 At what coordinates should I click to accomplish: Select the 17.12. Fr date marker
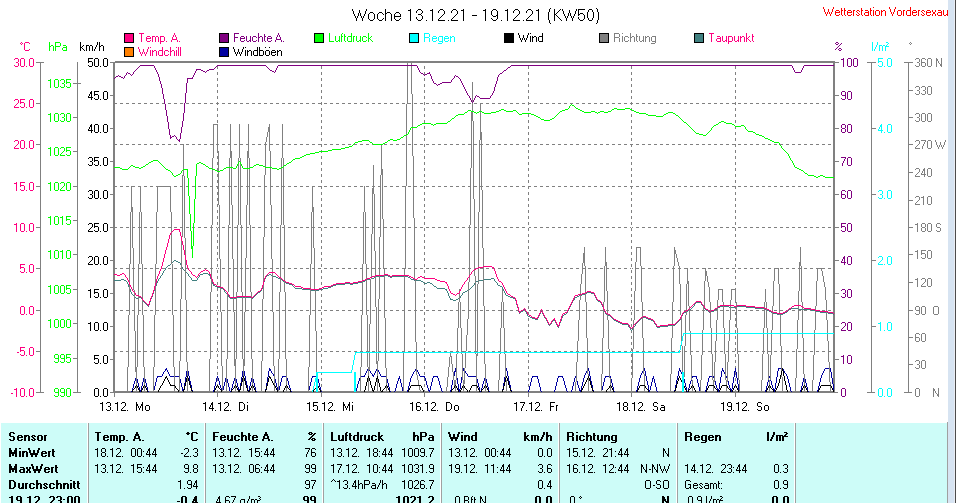(x=539, y=407)
